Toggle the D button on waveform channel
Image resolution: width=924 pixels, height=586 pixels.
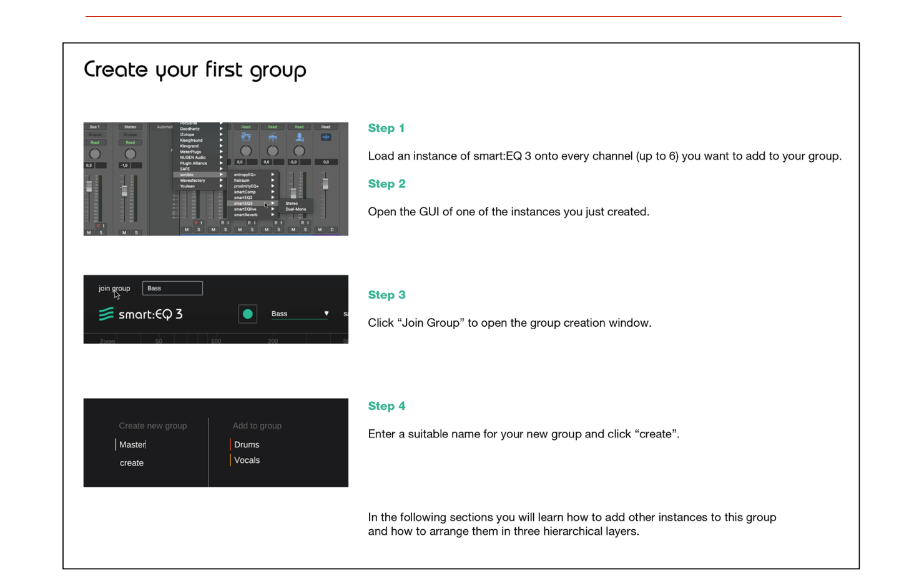[x=332, y=229]
